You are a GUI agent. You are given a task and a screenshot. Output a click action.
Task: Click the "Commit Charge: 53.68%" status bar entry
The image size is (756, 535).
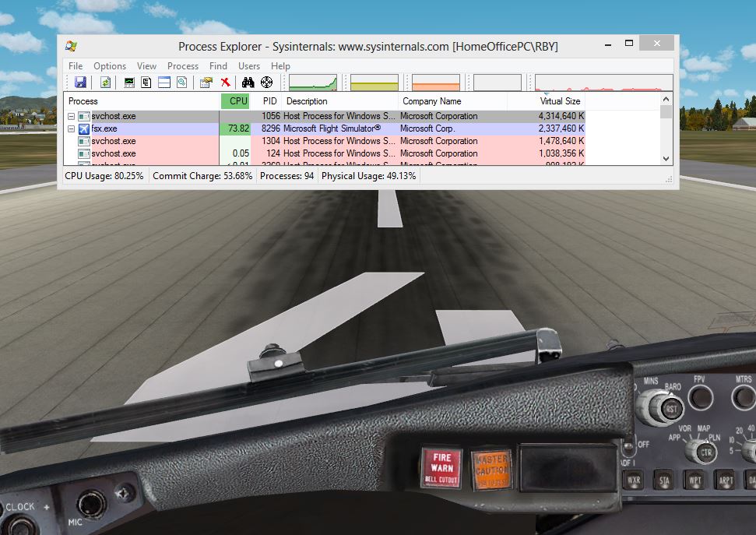point(202,176)
